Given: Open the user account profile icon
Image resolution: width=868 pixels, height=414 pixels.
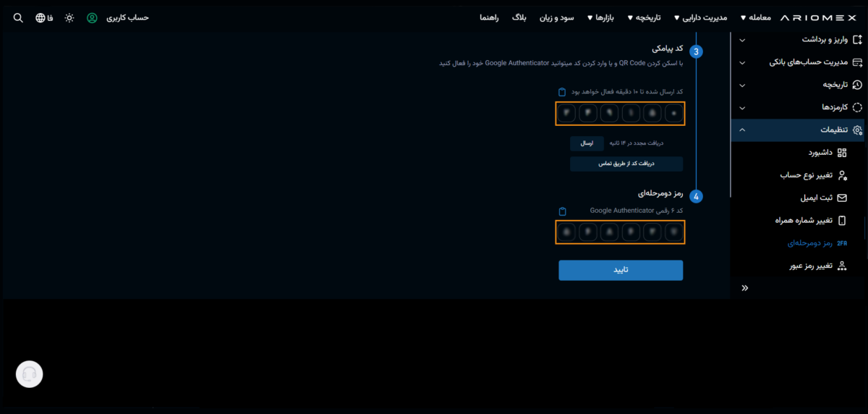Looking at the screenshot, I should coord(92,17).
